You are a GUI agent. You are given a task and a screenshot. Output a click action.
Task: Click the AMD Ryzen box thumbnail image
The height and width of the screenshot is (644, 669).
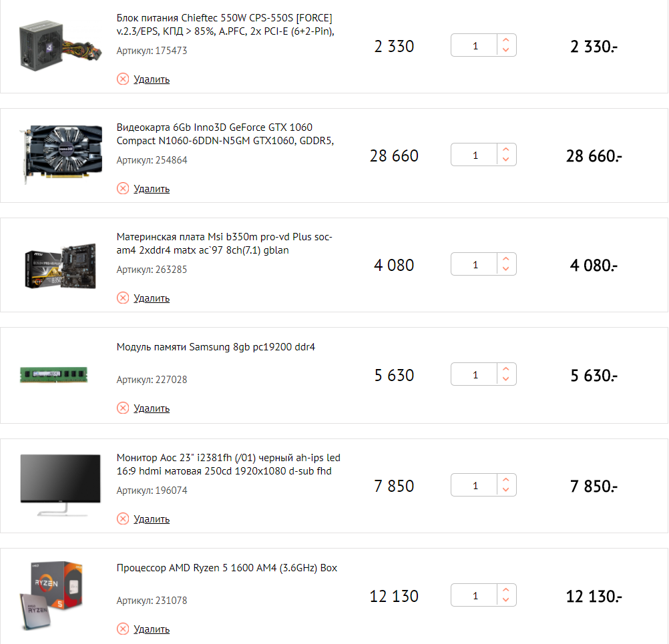(52, 595)
